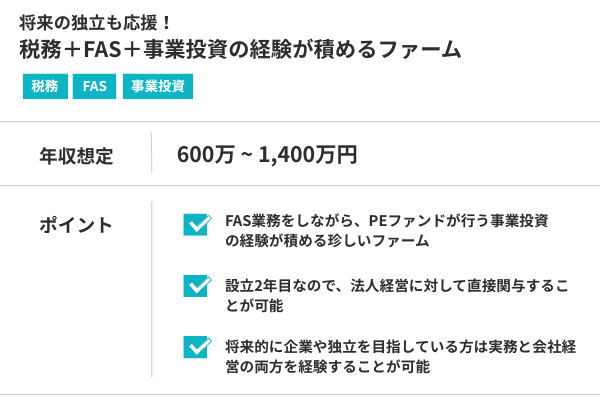Select the 税務 tag
The width and height of the screenshot is (600, 420).
pos(44,86)
